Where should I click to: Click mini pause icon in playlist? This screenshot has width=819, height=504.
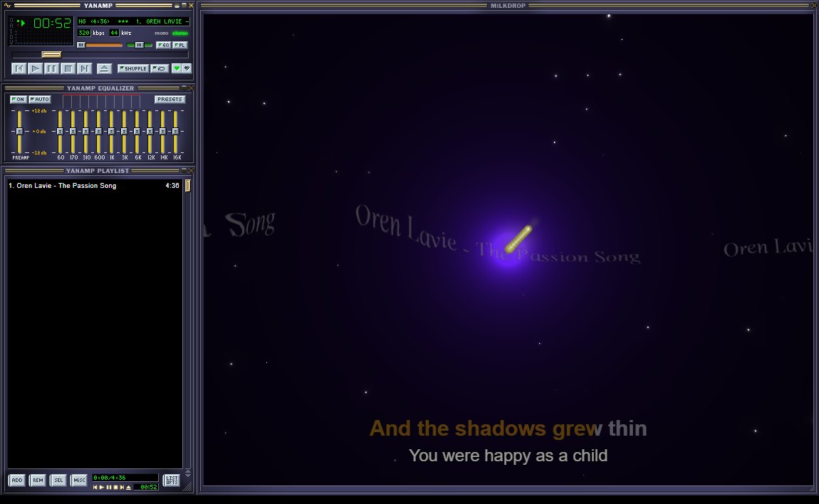109,488
